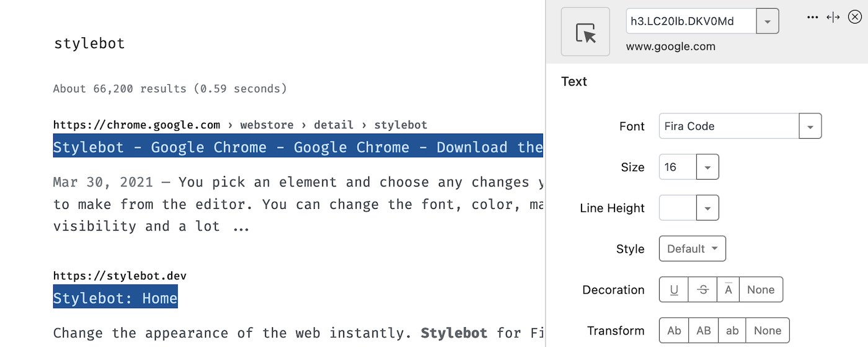Set text transform to None

click(768, 330)
